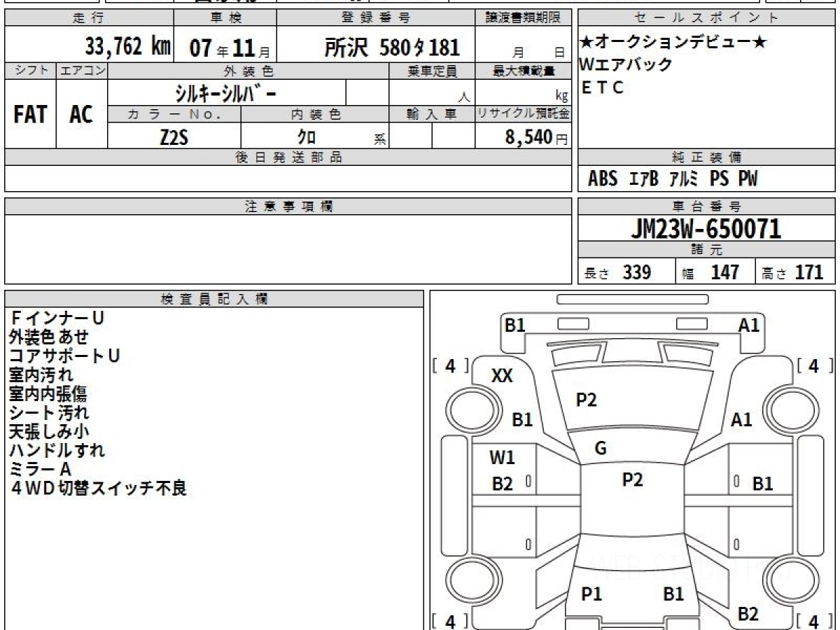840x630 pixels.
Task: Click the G mark on the windshield
Action: click(x=601, y=449)
